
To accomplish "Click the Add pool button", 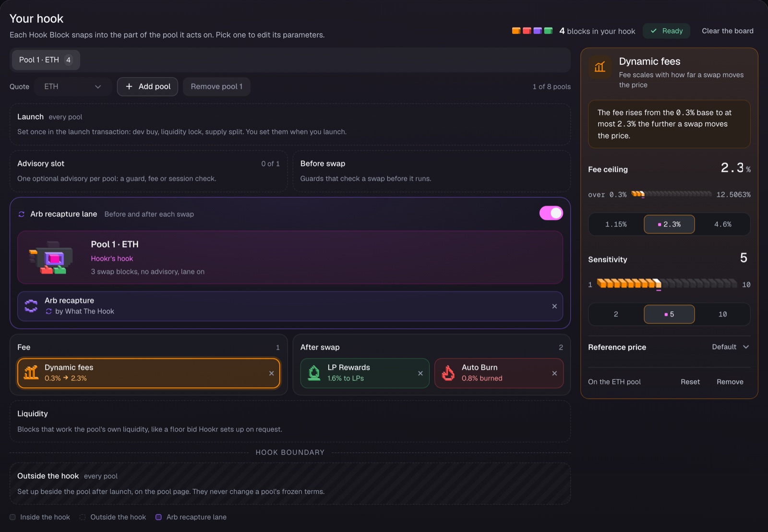I will coord(147,86).
